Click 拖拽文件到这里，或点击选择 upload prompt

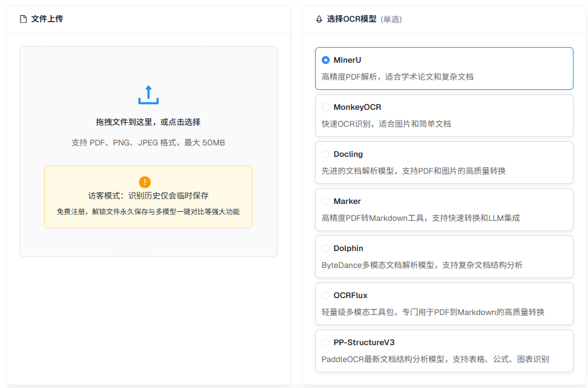(148, 122)
